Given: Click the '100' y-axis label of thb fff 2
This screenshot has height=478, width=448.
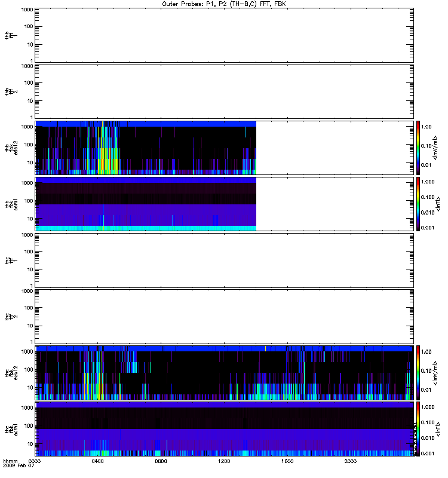Looking at the screenshot, I should click(x=29, y=83).
